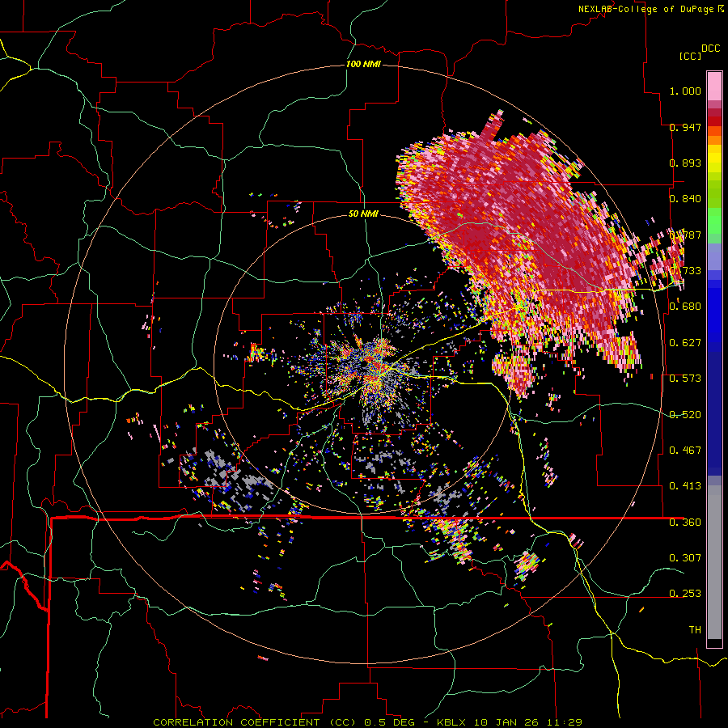Select the 0.680 scale value
This screenshot has width=728, height=728.
coord(685,307)
